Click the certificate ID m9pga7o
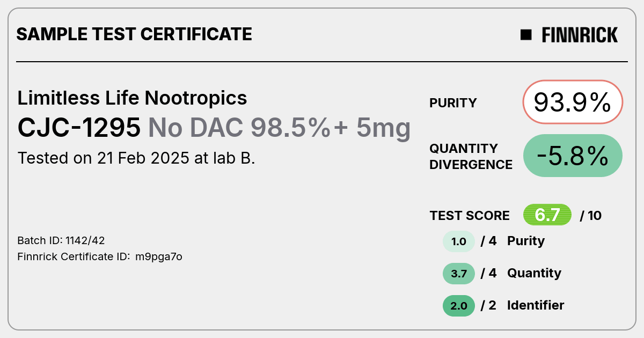Image resolution: width=644 pixels, height=338 pixels. 159,257
